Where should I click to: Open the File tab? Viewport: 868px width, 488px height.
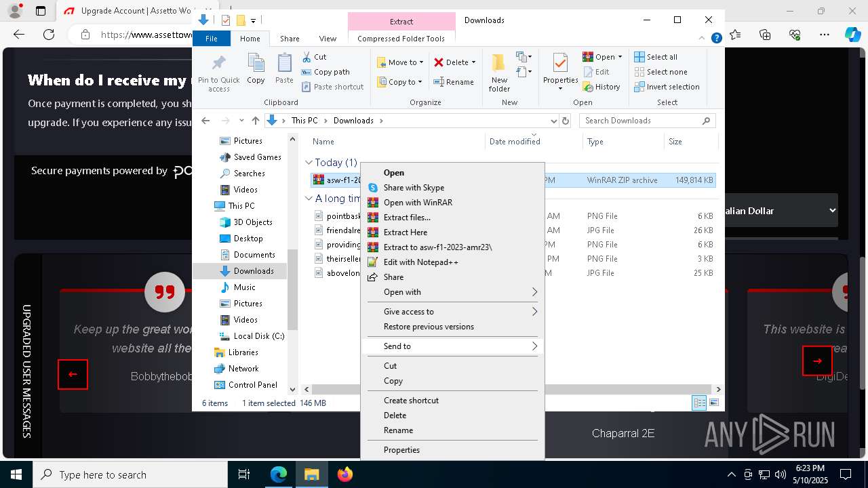coord(212,39)
